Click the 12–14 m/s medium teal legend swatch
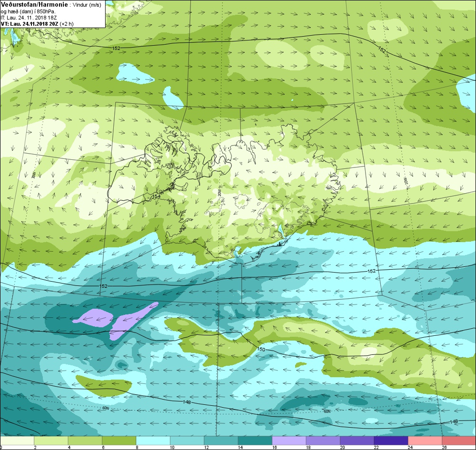476x450 pixels. pyautogui.click(x=221, y=440)
